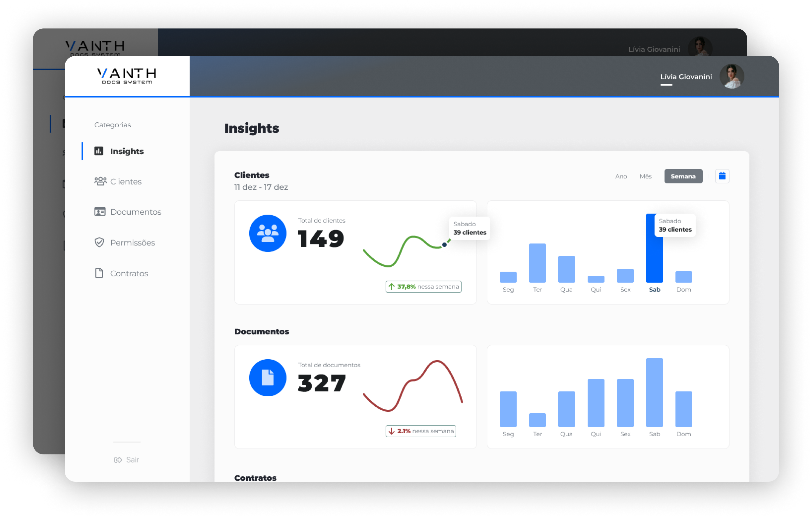Click Lívia Giovanini profile avatar
This screenshot has width=812, height=519.
[x=732, y=76]
